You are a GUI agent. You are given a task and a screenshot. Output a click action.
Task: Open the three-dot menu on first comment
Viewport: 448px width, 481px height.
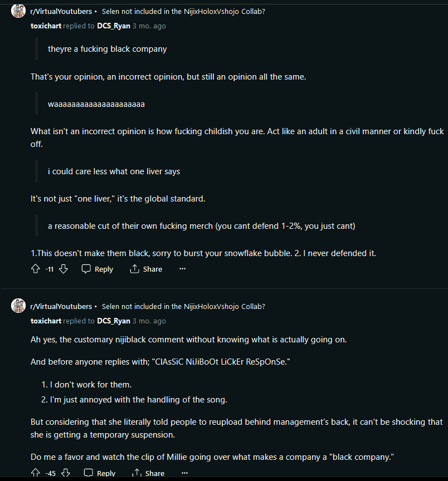tap(182, 269)
